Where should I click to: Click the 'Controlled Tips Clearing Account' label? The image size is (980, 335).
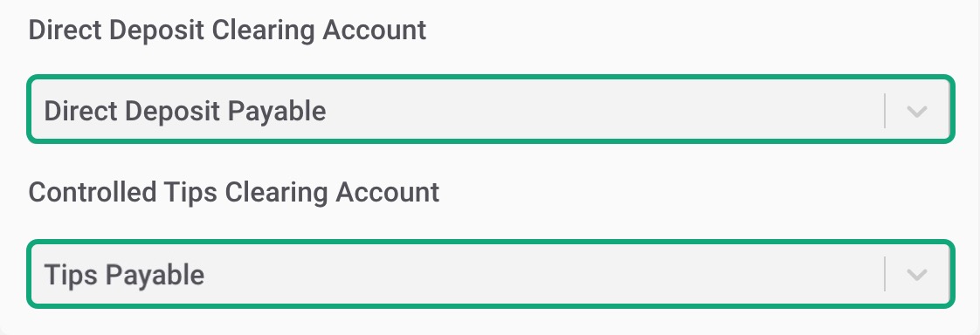[234, 193]
